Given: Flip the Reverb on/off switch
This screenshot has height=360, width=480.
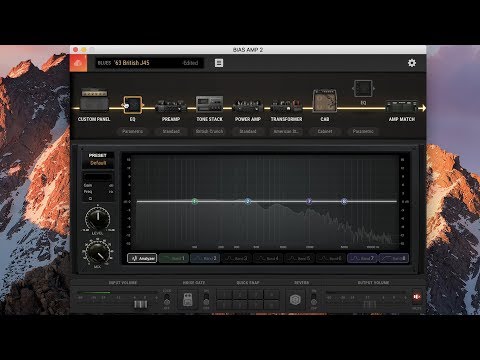Looking at the screenshot, I should pos(314,299).
